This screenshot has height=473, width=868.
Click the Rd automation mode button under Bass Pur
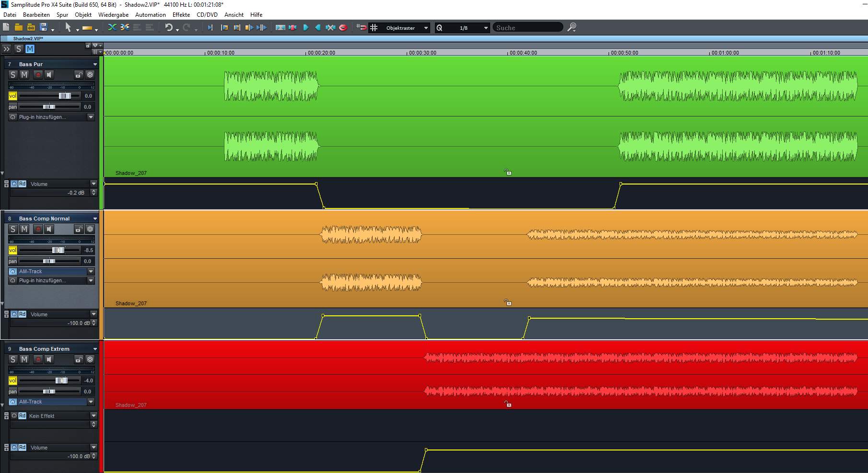(22, 184)
